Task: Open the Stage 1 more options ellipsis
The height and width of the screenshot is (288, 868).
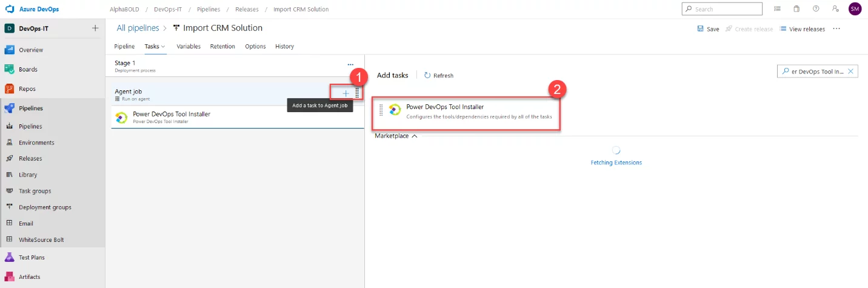Action: (350, 64)
